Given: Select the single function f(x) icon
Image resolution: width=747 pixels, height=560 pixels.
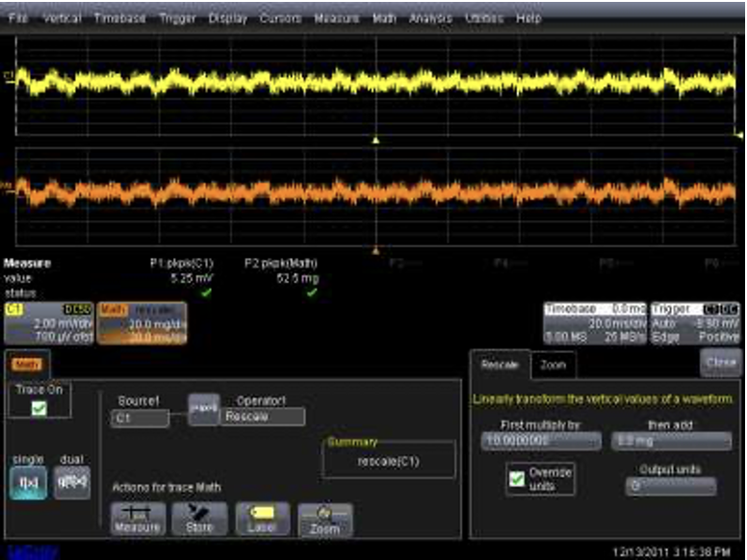Looking at the screenshot, I should [29, 481].
